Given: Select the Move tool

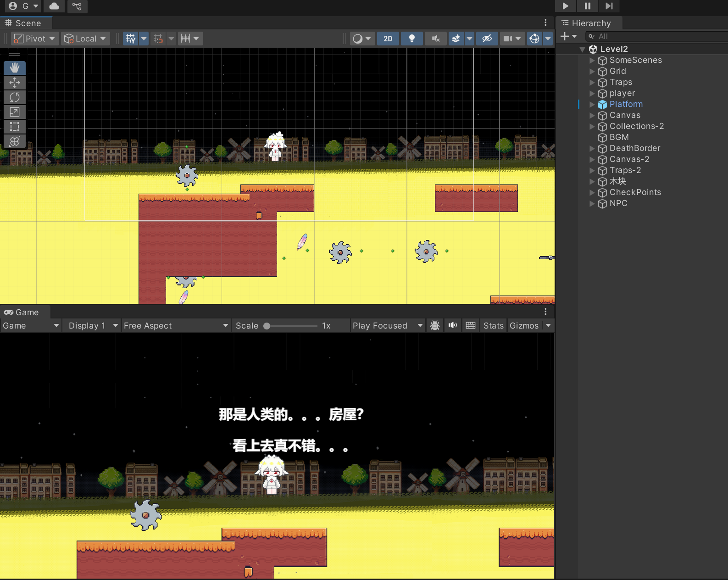Looking at the screenshot, I should (15, 83).
